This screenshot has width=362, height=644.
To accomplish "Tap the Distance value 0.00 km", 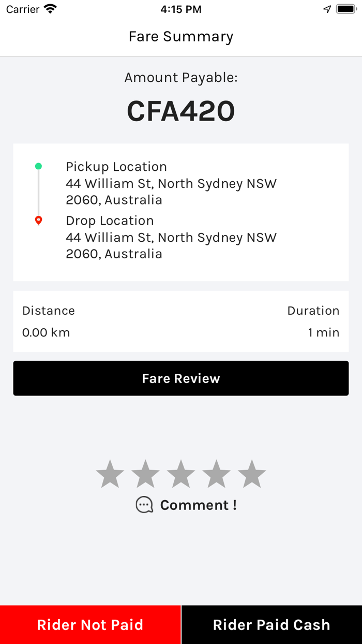I will pyautogui.click(x=46, y=332).
